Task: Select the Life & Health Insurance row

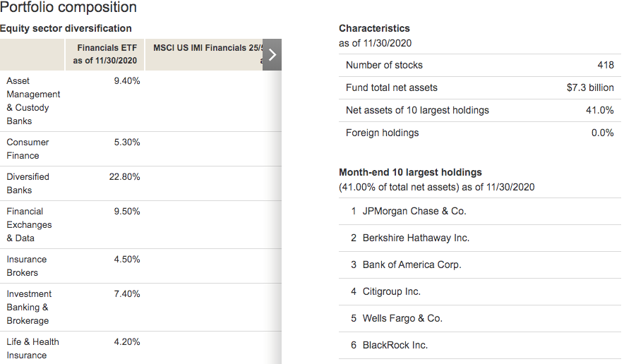Action: pos(141,348)
